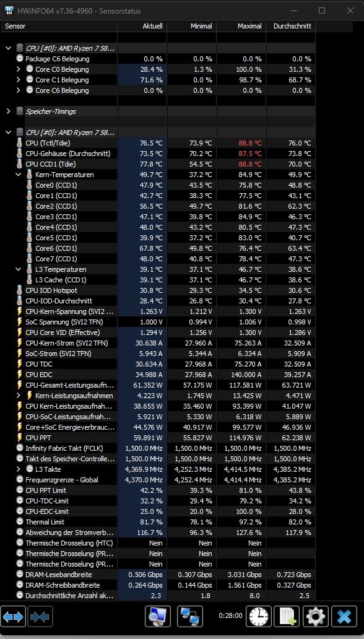Click lightning icon of SoC Spannung row
The width and height of the screenshot is (364, 639).
coord(20,322)
